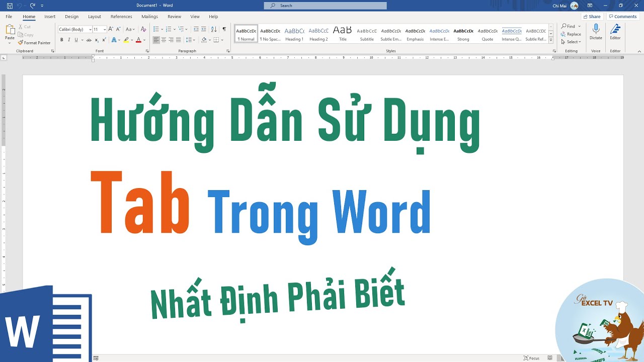The width and height of the screenshot is (644, 362).
Task: Apply the Title style
Action: (x=343, y=34)
